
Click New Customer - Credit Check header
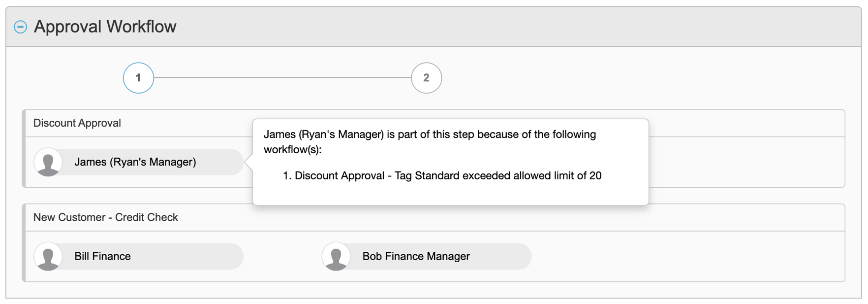tap(105, 217)
